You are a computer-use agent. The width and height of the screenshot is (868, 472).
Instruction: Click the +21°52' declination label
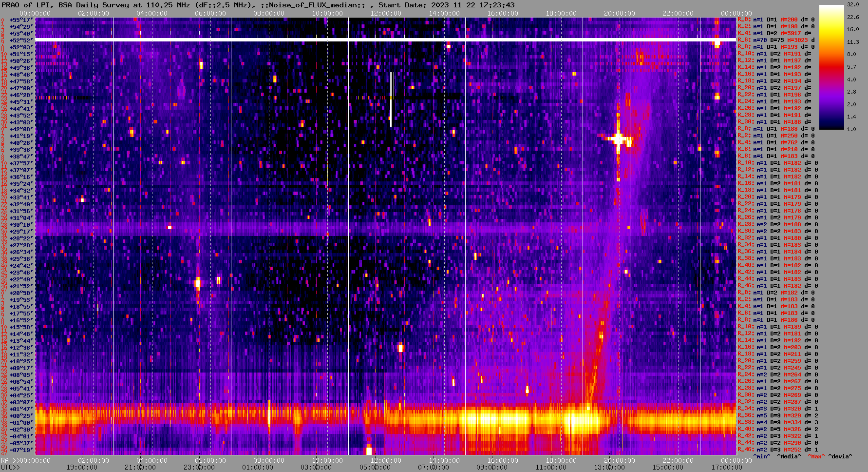tap(21, 286)
